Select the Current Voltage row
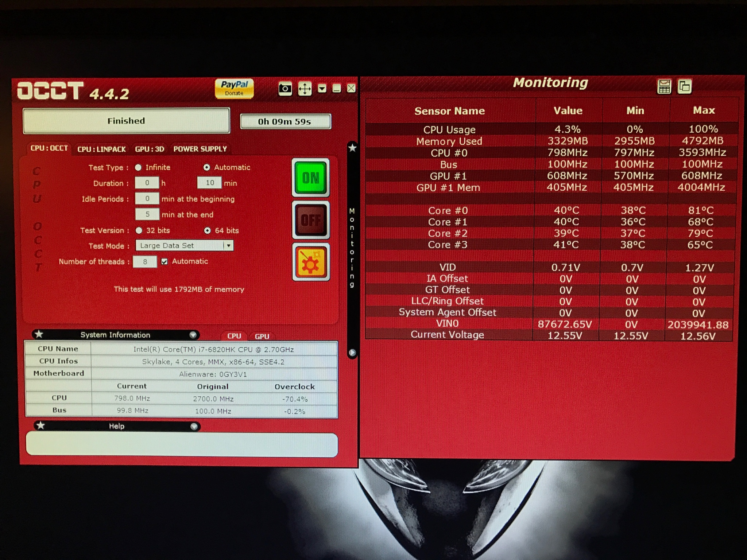Viewport: 747px width, 560px height. tap(549, 335)
